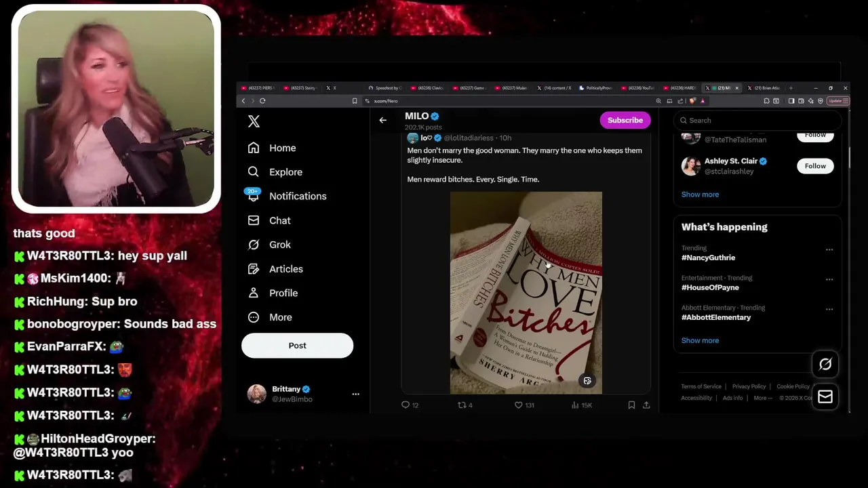Click the streamer webcam overlay
The image size is (868, 488).
pyautogui.click(x=116, y=109)
